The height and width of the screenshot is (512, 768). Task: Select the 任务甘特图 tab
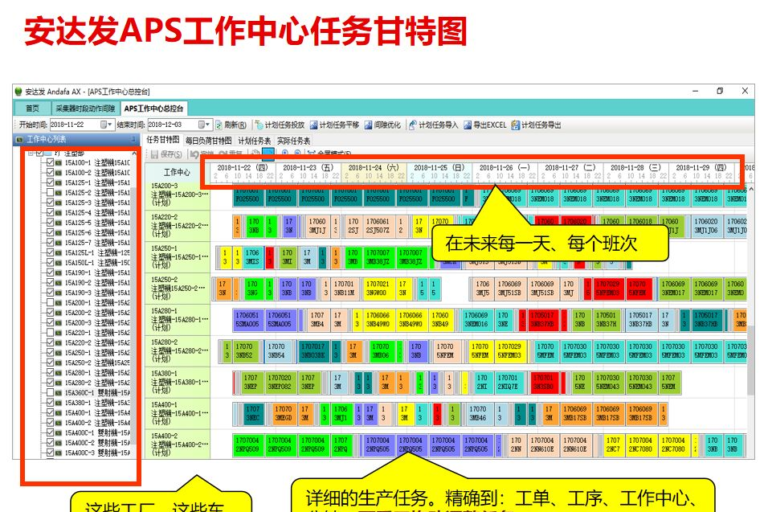[163, 140]
